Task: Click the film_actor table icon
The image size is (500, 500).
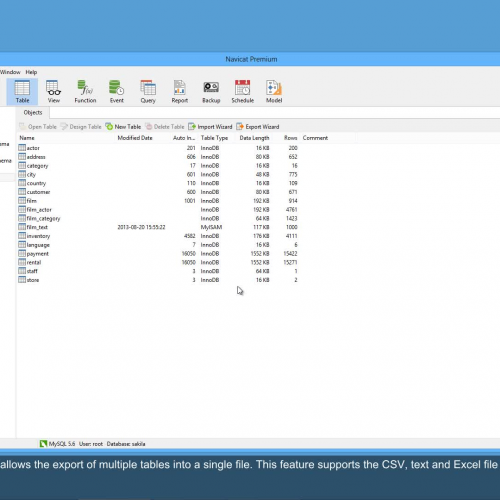Action: click(22, 209)
